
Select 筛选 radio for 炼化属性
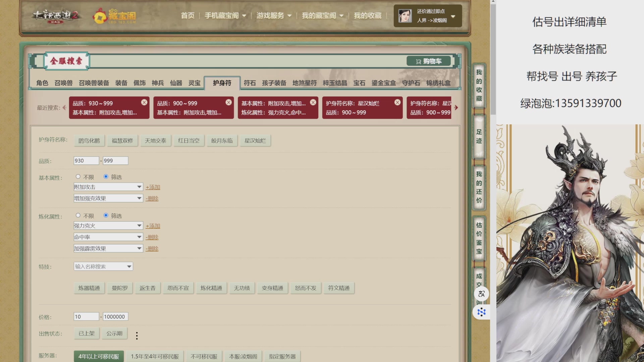(106, 216)
